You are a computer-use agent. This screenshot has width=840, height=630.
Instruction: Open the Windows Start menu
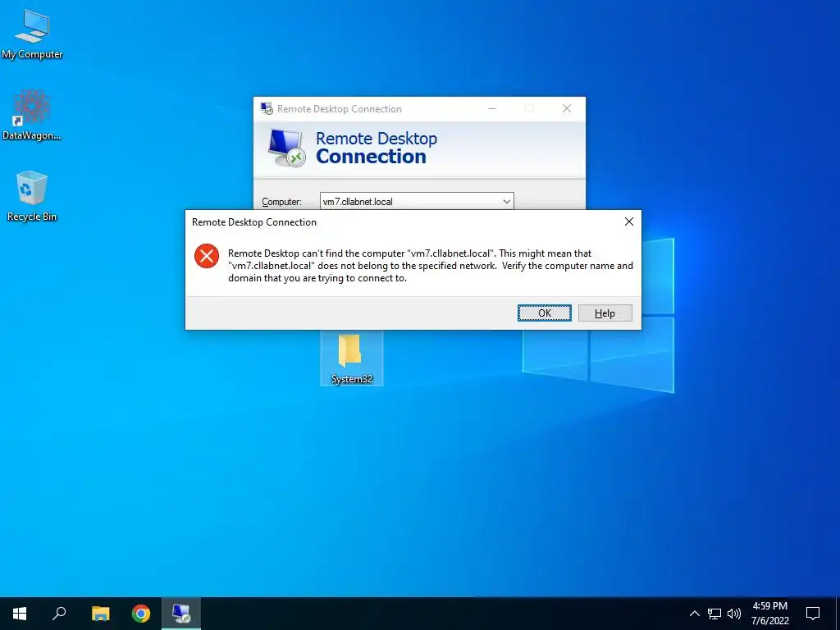click(20, 614)
